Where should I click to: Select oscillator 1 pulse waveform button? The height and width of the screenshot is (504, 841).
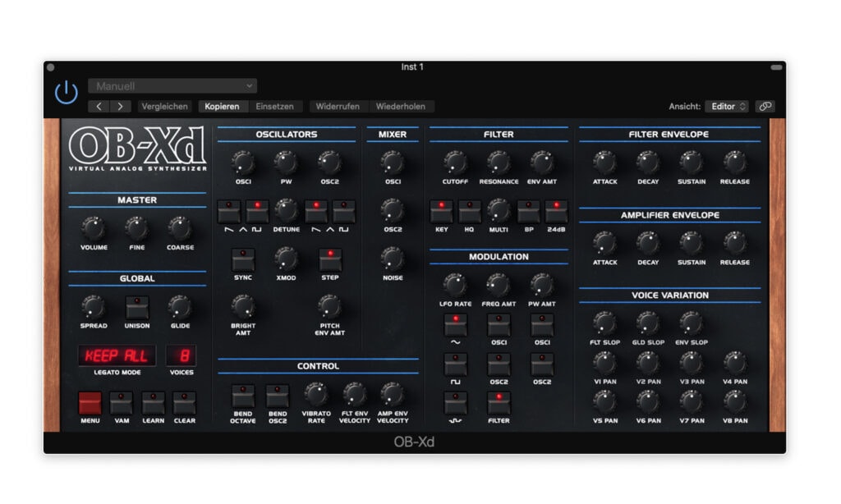[257, 212]
